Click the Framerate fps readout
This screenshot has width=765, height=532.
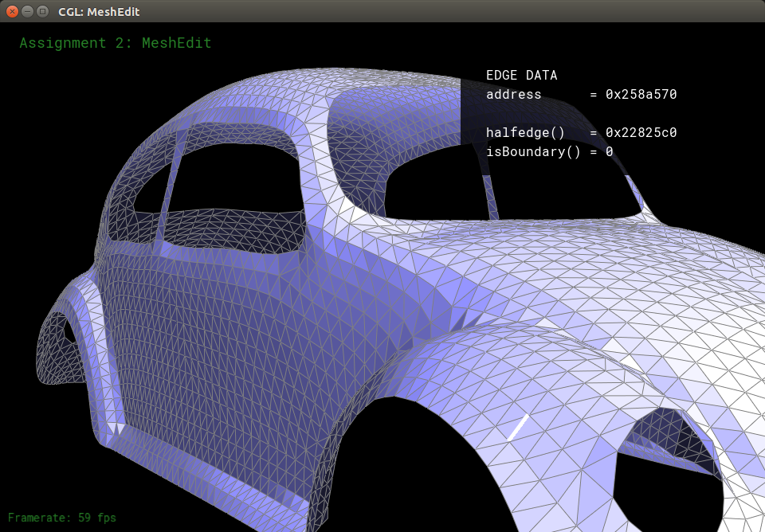pyautogui.click(x=62, y=518)
